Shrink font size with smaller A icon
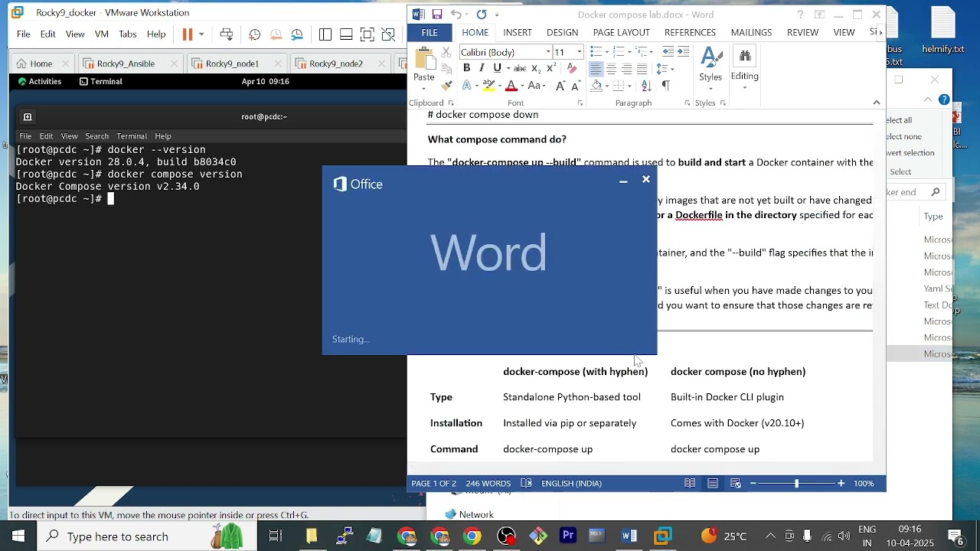Viewport: 980px width, 551px height. tap(574, 86)
